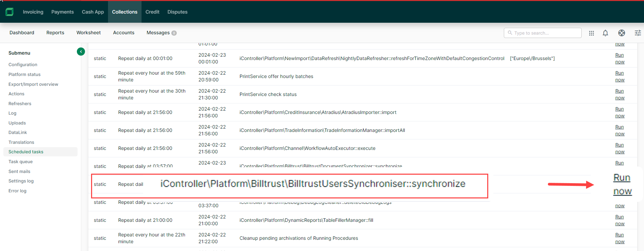The height and width of the screenshot is (251, 644).
Task: Open the Disputes tab
Action: point(177,12)
